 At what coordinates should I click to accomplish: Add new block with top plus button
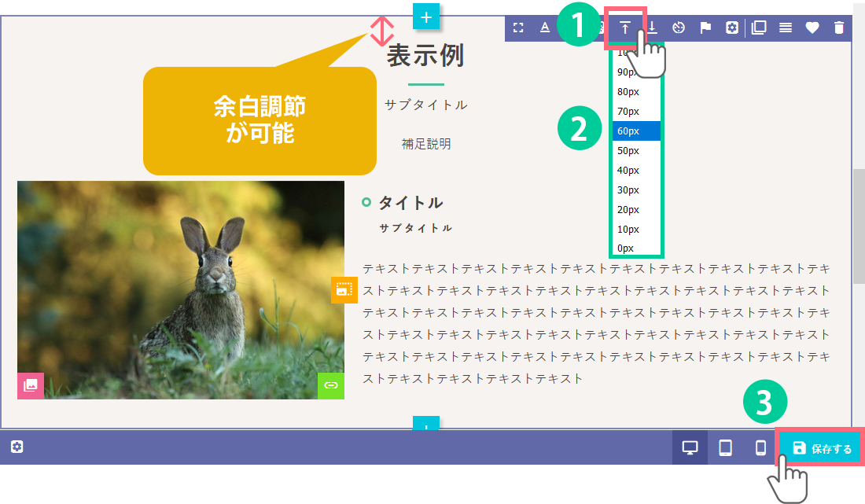(x=426, y=17)
